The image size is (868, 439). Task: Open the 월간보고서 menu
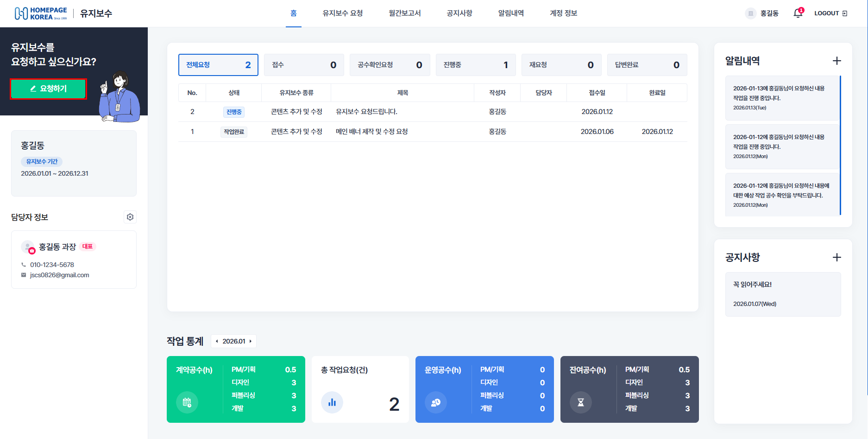404,13
